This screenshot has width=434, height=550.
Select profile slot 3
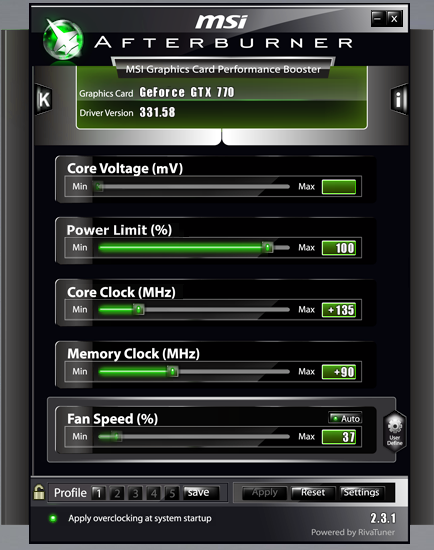[135, 493]
